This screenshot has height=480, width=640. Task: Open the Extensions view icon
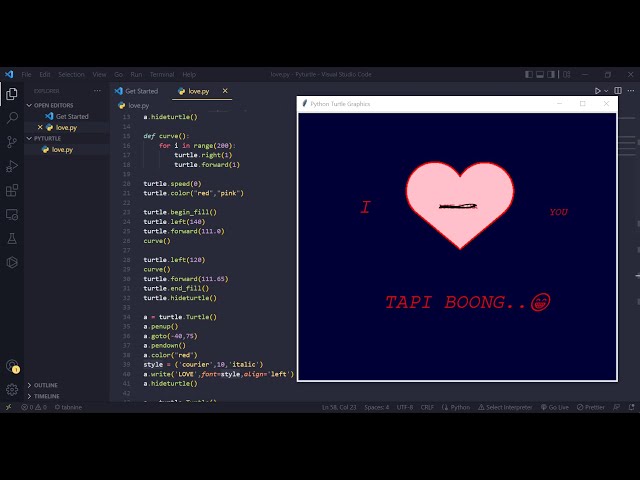12,190
